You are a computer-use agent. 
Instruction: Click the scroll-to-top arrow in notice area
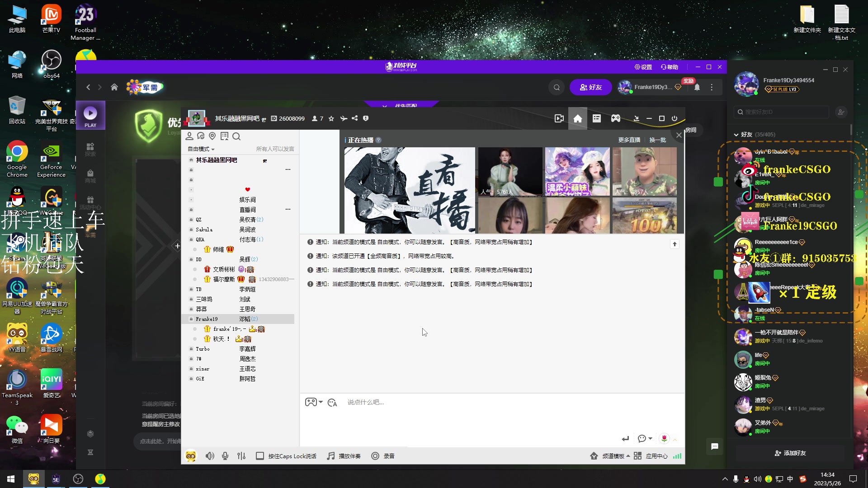tap(675, 244)
